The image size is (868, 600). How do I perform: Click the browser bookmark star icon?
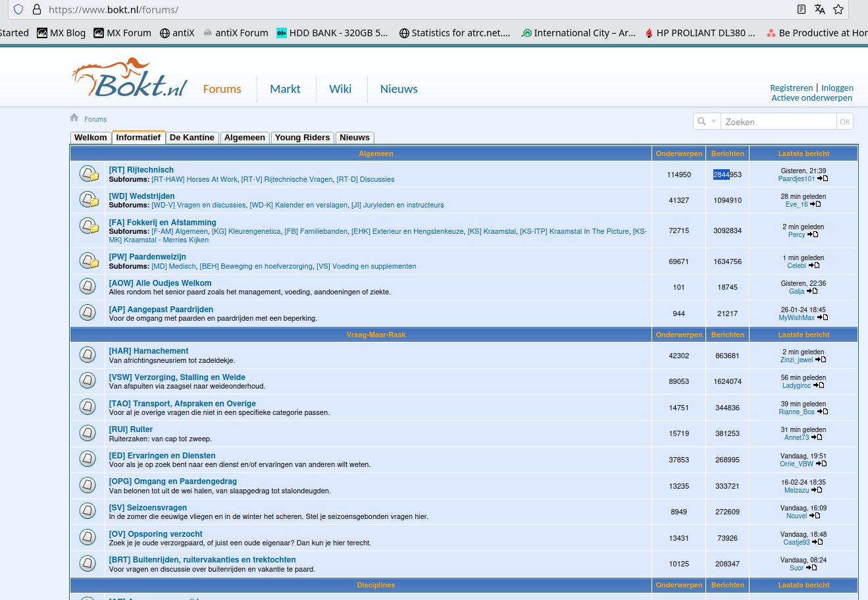(838, 9)
